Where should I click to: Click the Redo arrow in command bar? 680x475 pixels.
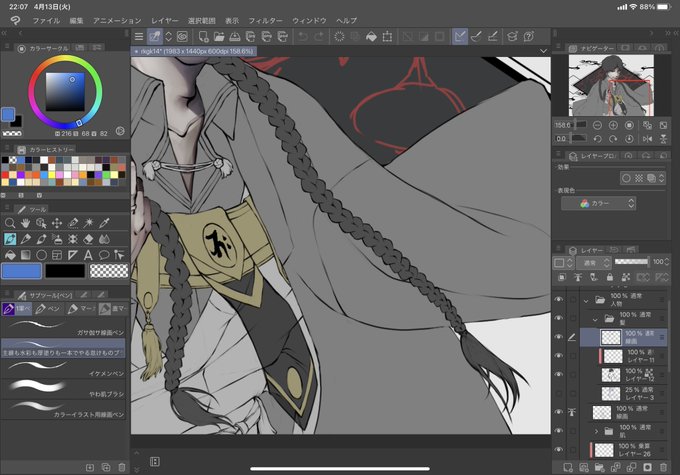click(x=319, y=37)
